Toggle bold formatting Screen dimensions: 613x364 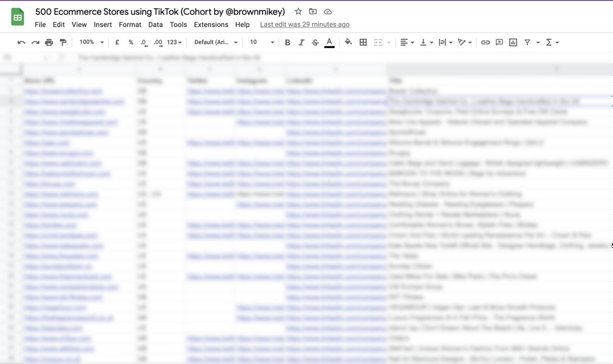coord(288,42)
